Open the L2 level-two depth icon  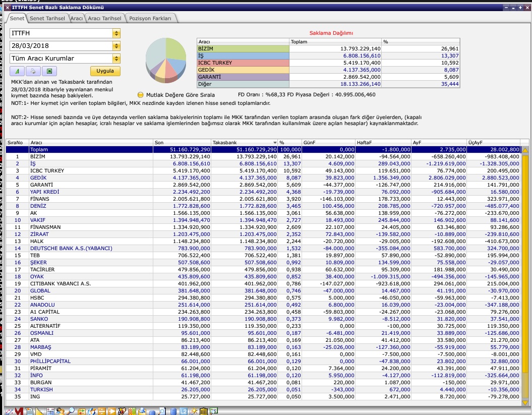tap(183, 411)
